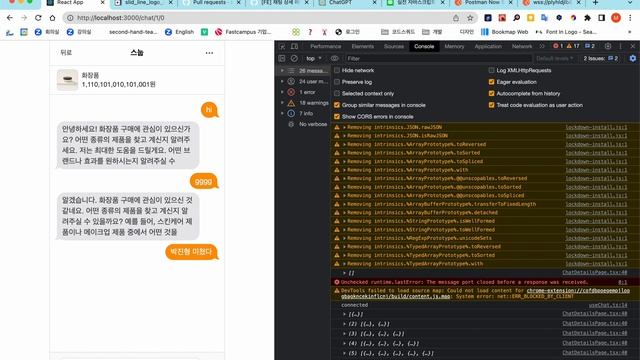Go back in browser history
Viewport: 640px width, 360px height.
10,18
